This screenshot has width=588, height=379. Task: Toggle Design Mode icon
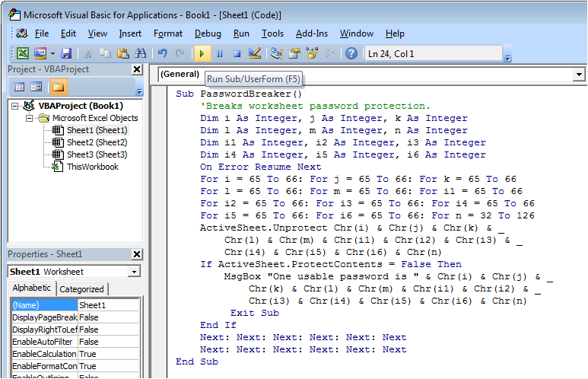[x=255, y=53]
